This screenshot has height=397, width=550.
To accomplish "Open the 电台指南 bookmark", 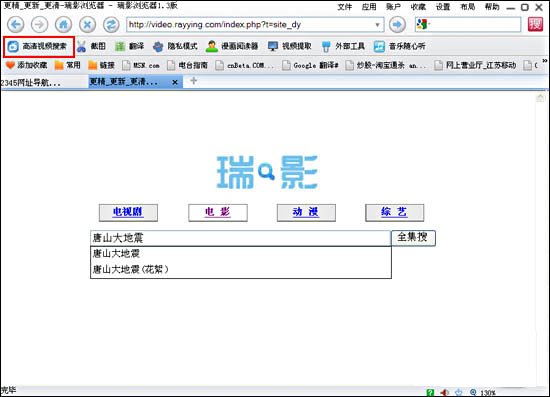I will click(187, 65).
